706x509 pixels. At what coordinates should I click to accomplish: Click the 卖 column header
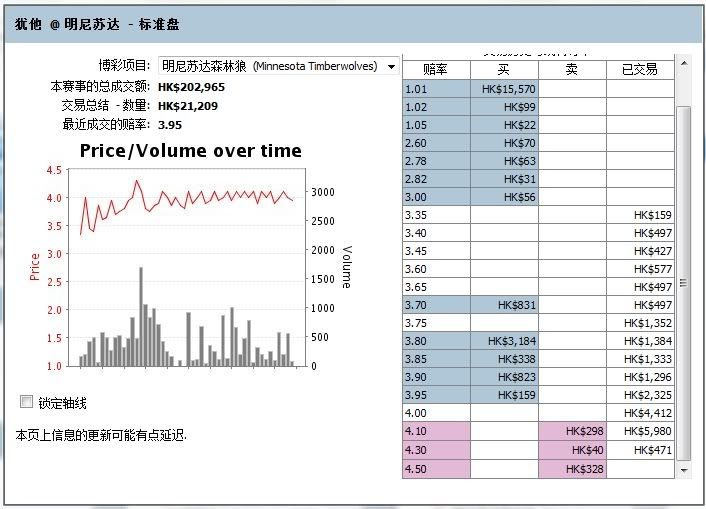tap(572, 69)
